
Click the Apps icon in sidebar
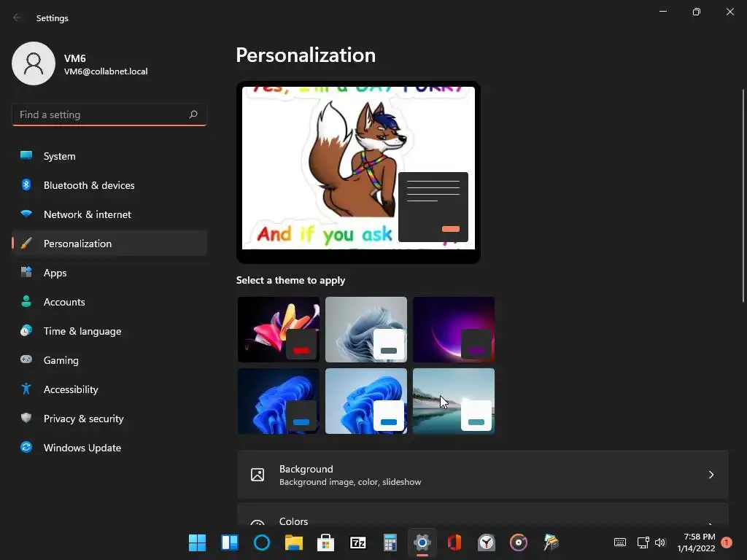26,273
